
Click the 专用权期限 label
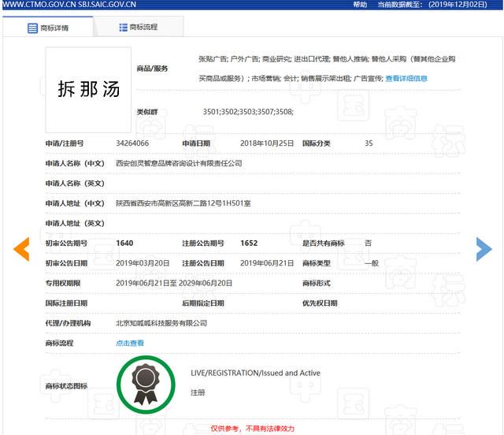tap(63, 283)
